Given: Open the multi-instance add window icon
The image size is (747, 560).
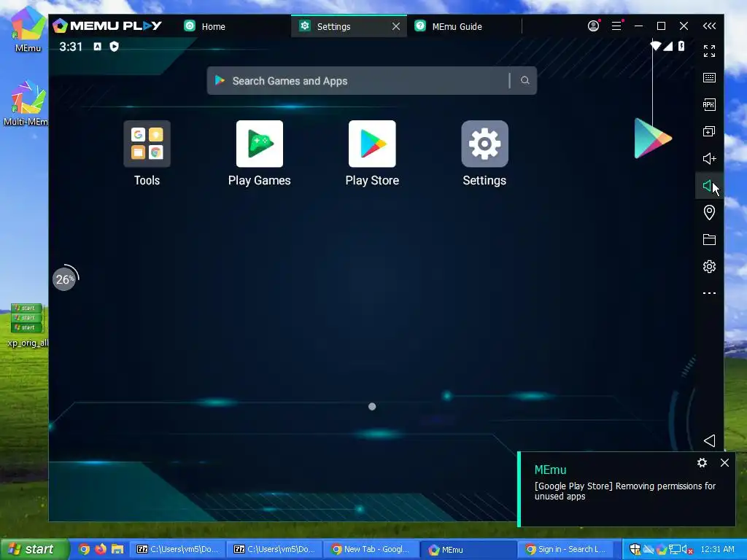Looking at the screenshot, I should (x=709, y=131).
